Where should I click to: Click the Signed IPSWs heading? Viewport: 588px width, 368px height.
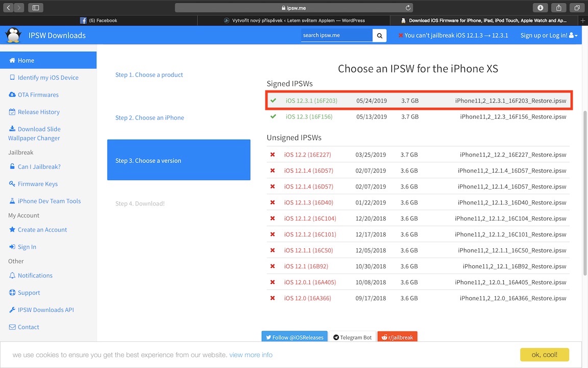(289, 83)
